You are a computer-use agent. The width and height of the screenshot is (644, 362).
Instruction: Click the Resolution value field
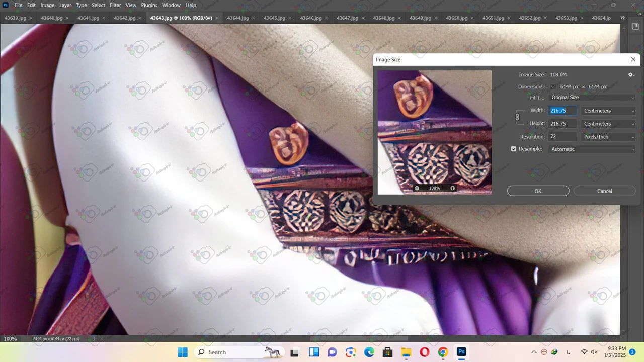click(x=562, y=137)
